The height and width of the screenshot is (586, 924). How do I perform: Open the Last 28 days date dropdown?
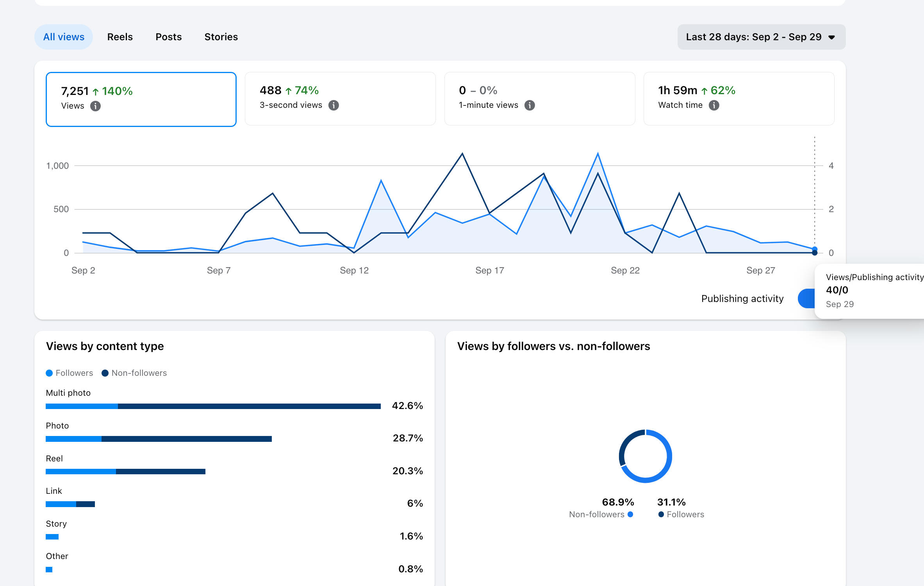[x=761, y=37]
